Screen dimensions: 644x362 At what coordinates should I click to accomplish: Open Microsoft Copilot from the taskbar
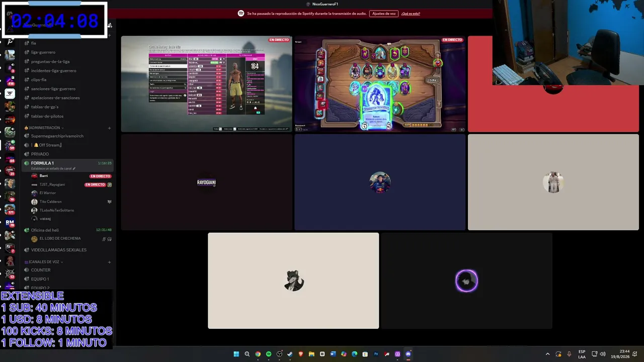344,354
